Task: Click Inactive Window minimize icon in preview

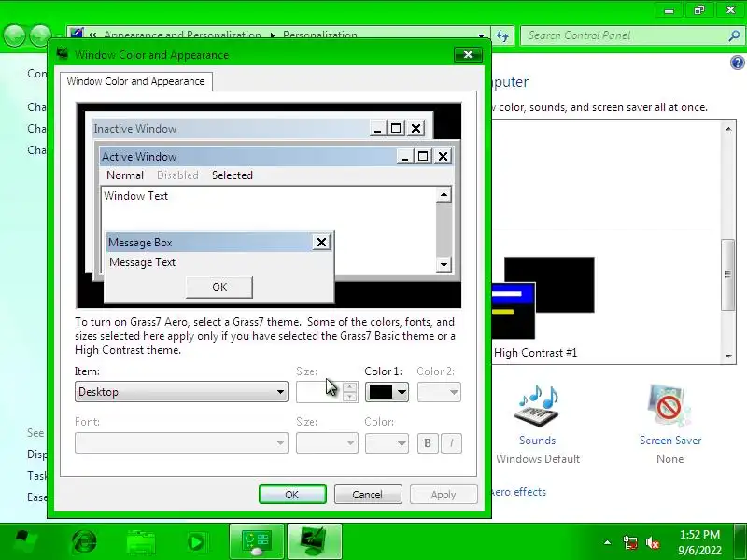Action: (x=377, y=128)
